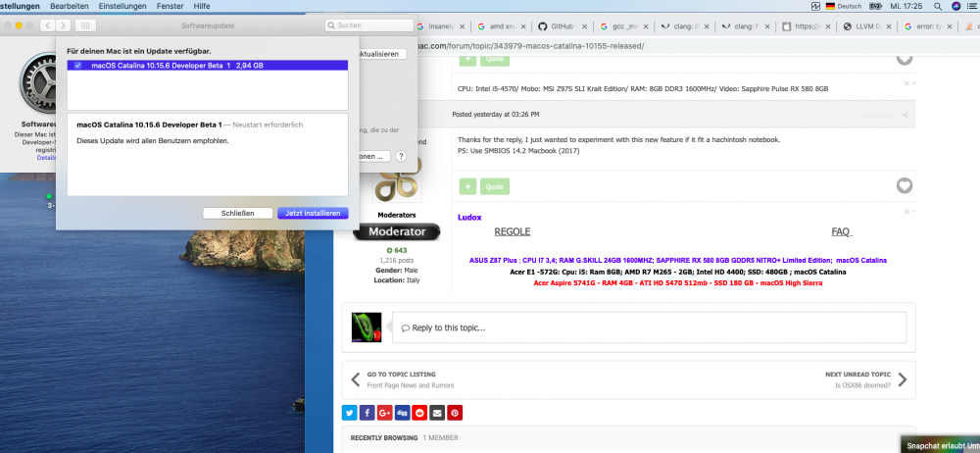This screenshot has height=453, width=980.
Task: Click the Moderator rank badge
Action: (396, 231)
